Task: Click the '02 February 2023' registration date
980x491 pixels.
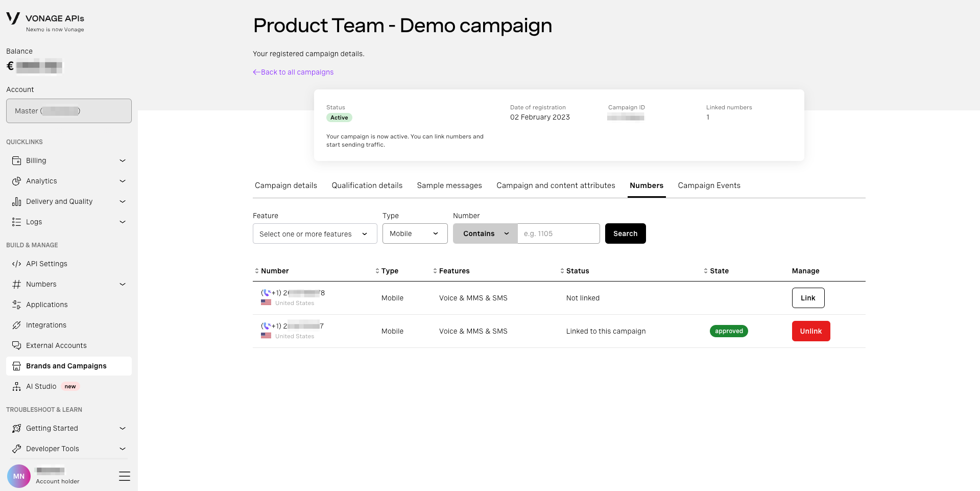Action: [540, 117]
